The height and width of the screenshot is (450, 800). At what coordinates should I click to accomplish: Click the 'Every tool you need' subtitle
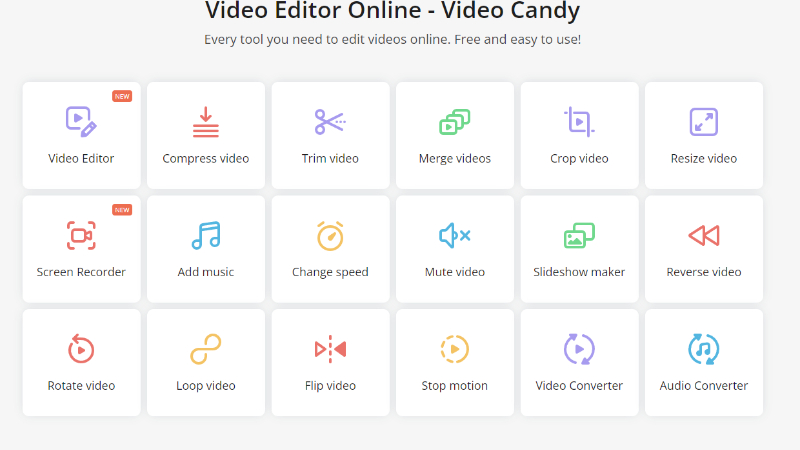[x=392, y=39]
